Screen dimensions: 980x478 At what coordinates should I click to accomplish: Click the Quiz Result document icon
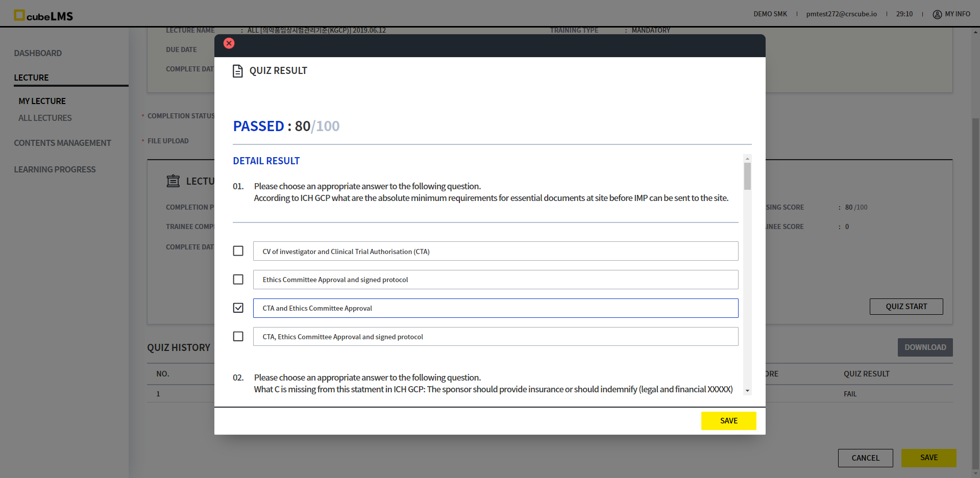[237, 71]
